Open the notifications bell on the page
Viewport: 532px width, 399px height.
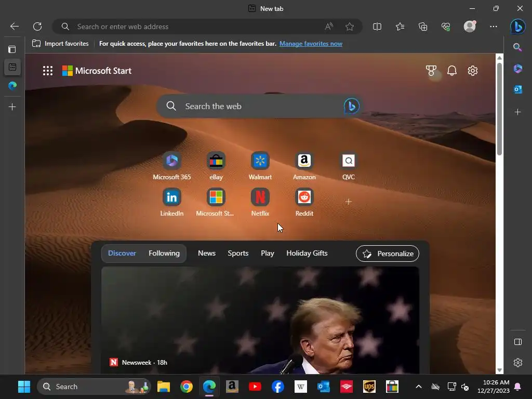coord(451,71)
